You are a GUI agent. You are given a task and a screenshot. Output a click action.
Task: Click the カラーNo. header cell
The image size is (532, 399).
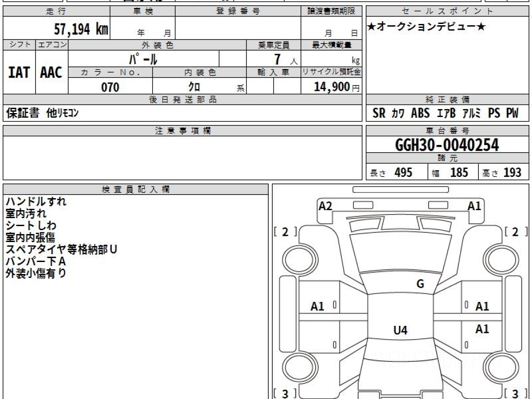(110, 73)
